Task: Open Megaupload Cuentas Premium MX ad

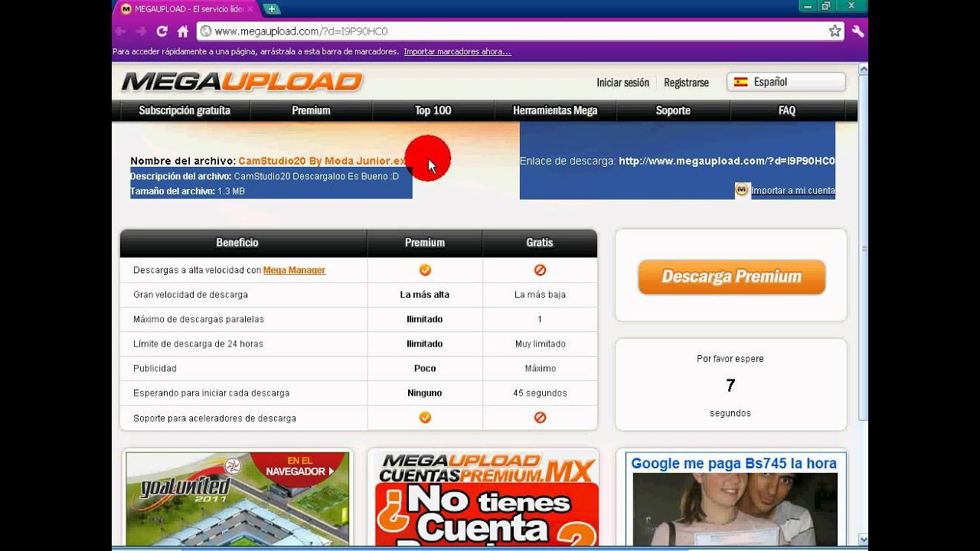Action: pyautogui.click(x=487, y=498)
